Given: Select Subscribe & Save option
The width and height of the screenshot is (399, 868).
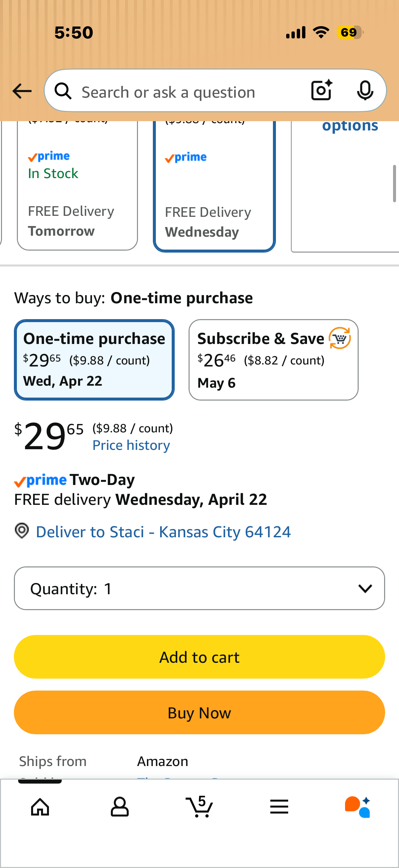Looking at the screenshot, I should (x=273, y=360).
